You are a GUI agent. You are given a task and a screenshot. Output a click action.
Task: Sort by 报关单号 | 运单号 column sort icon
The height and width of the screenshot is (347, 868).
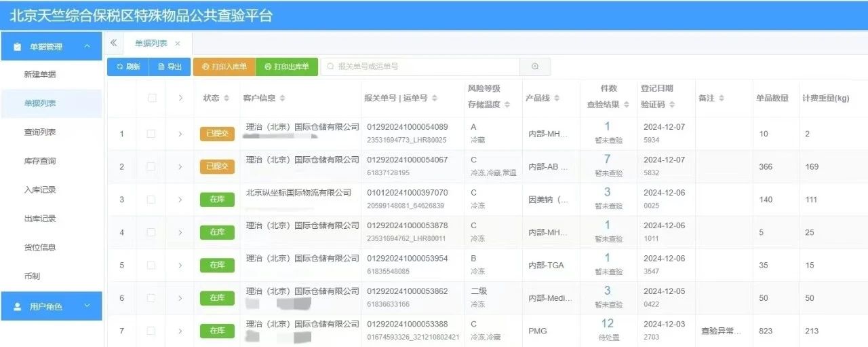click(434, 98)
